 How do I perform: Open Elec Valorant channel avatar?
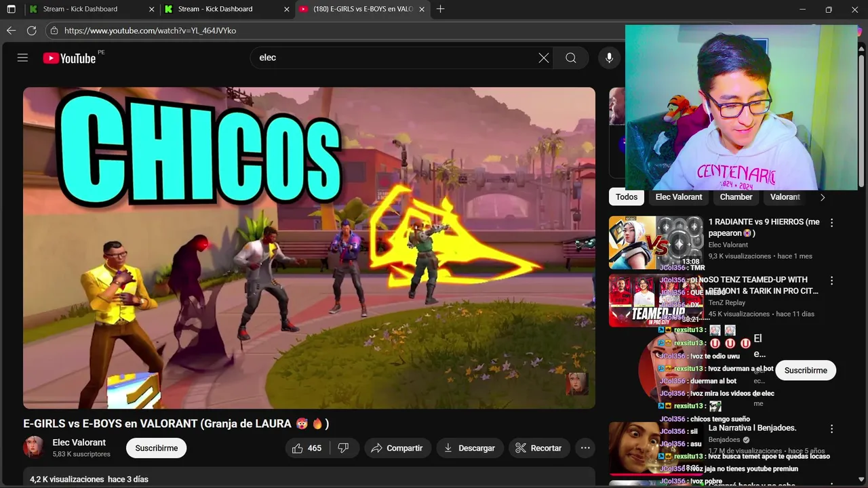pyautogui.click(x=34, y=447)
